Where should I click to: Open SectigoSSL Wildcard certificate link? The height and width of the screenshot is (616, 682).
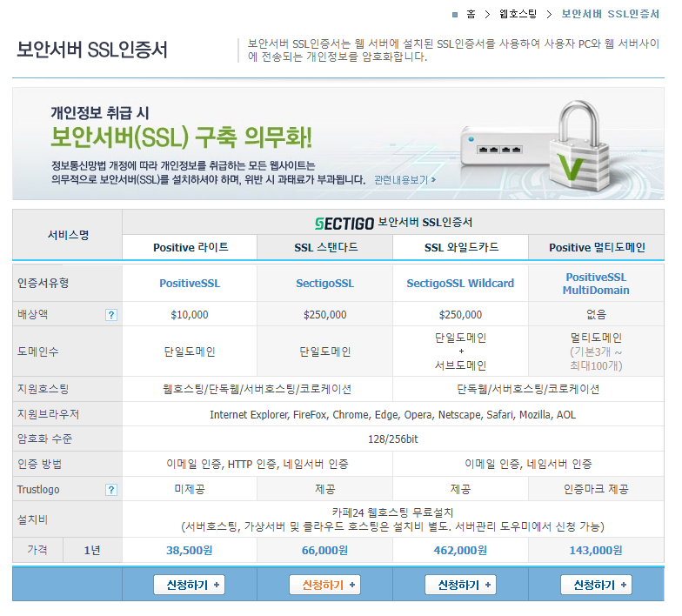coord(460,284)
